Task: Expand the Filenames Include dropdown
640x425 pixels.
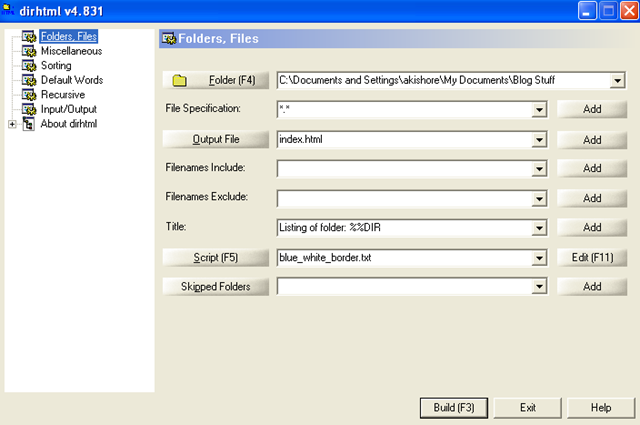Action: [539, 169]
